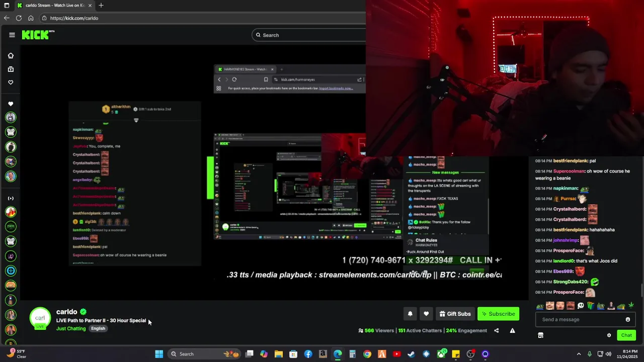
Task: Click viewers count 566 Viewers
Action: tap(376, 330)
